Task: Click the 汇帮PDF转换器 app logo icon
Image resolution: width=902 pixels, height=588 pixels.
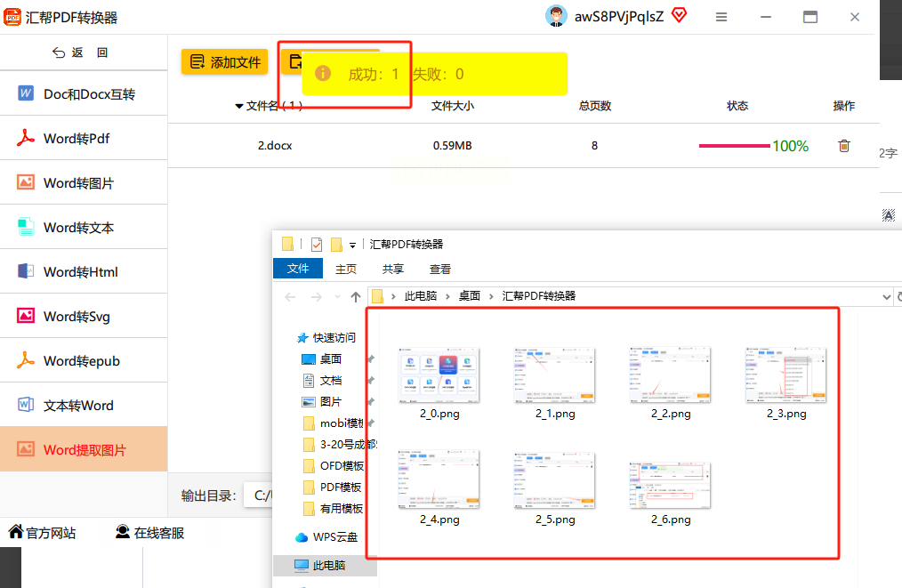Action: point(12,17)
